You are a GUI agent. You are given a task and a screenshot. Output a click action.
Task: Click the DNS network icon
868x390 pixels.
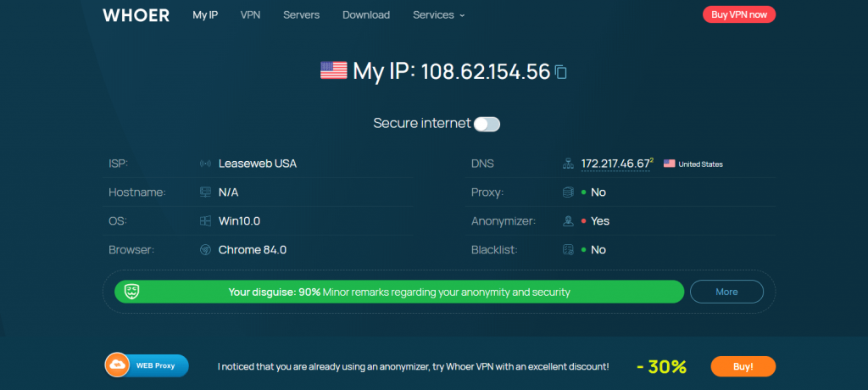[567, 164]
